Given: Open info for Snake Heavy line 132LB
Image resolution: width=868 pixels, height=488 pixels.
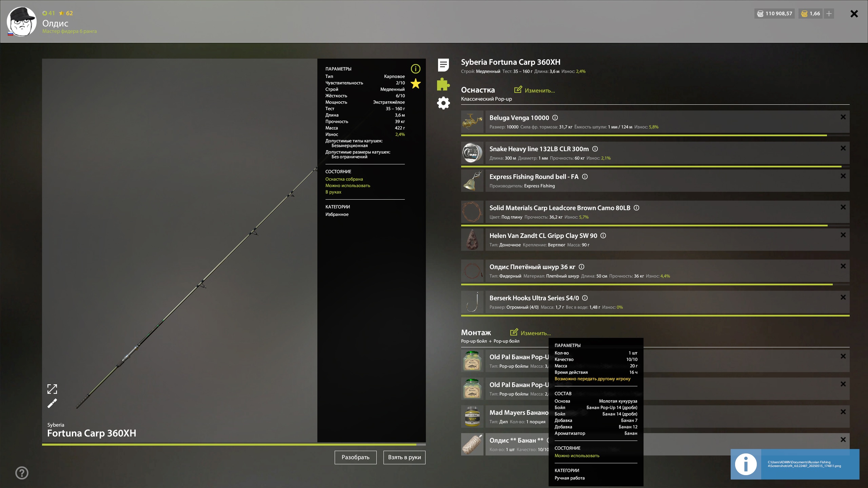Looking at the screenshot, I should 595,149.
